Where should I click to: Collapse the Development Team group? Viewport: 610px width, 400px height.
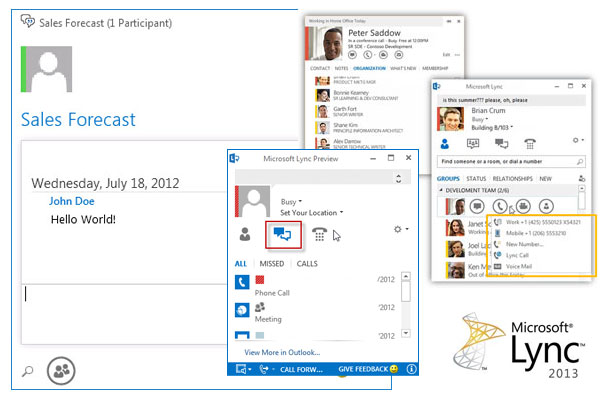tap(441, 190)
